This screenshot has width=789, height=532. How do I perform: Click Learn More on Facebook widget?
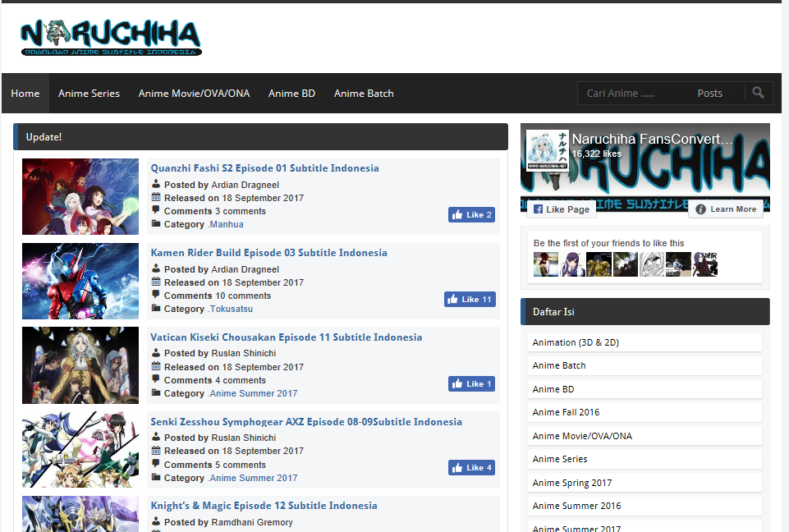click(726, 209)
